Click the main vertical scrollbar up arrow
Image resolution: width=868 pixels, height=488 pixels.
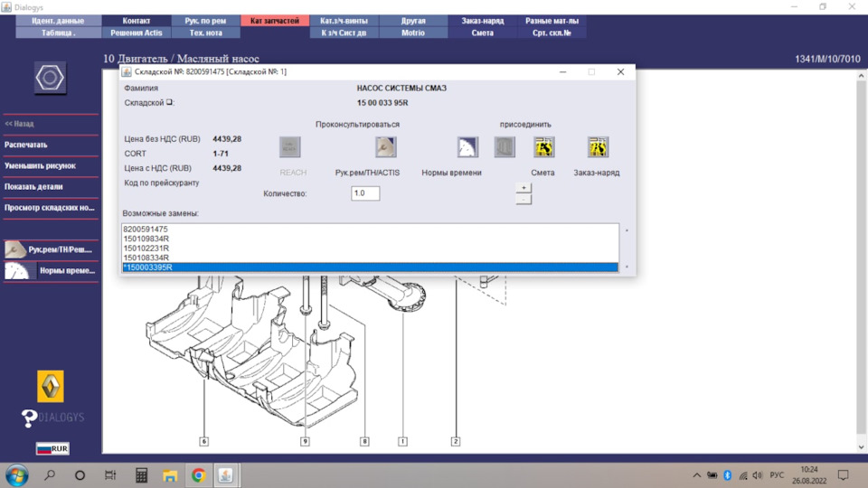tap(862, 76)
